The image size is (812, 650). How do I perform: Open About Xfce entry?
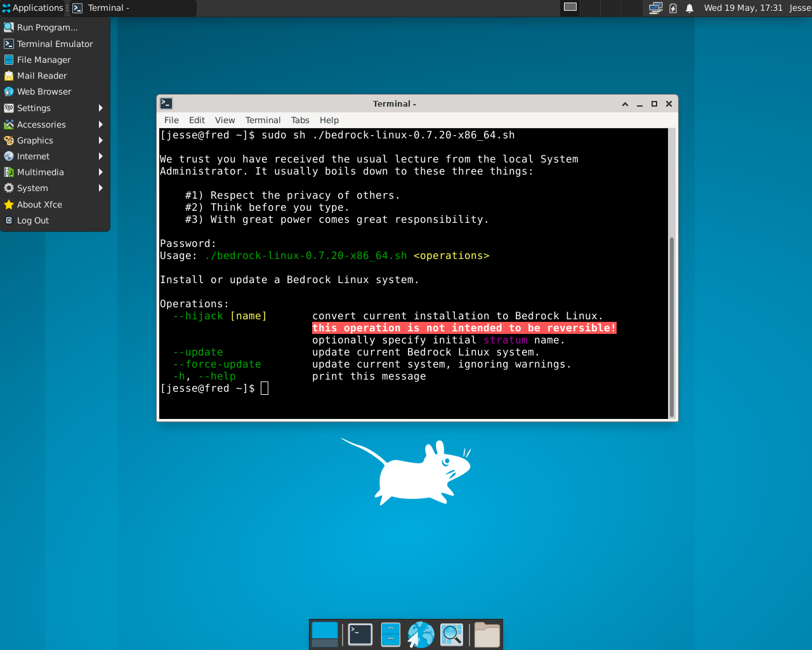[55, 204]
